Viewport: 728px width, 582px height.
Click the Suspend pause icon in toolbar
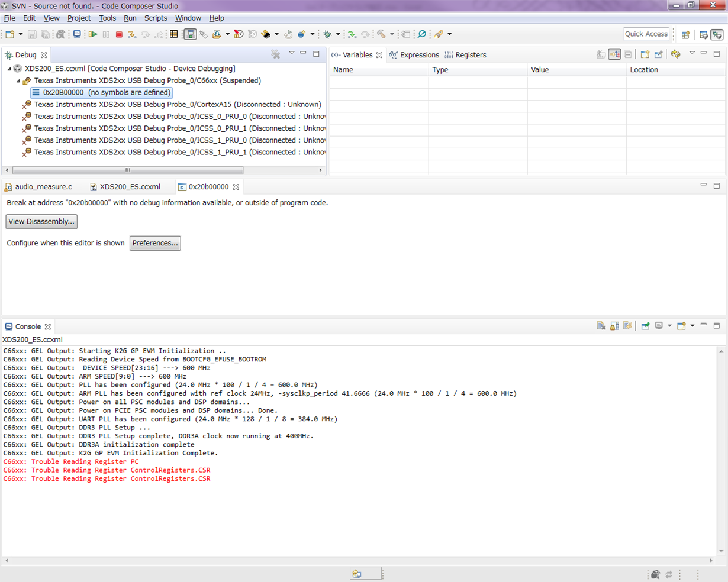pos(106,34)
